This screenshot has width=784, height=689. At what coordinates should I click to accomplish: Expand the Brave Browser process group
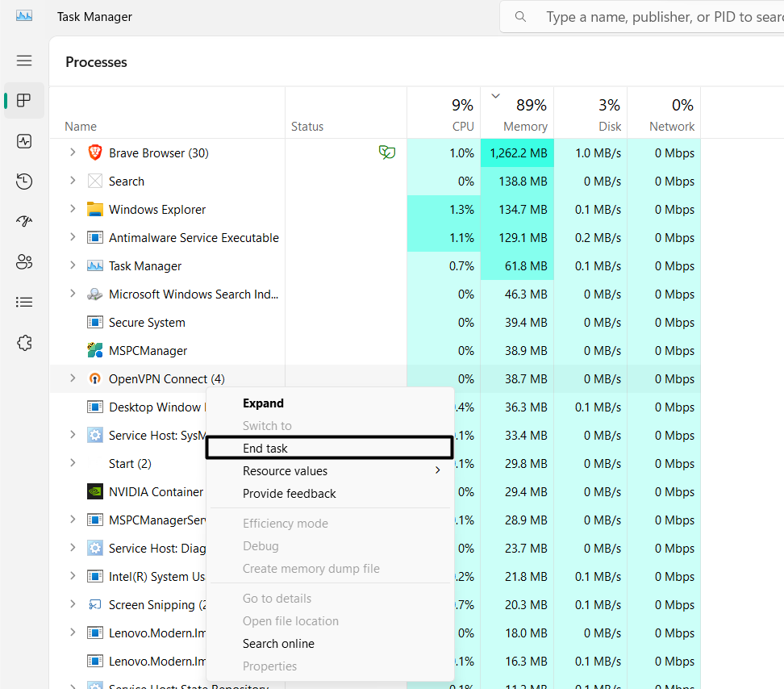72,152
